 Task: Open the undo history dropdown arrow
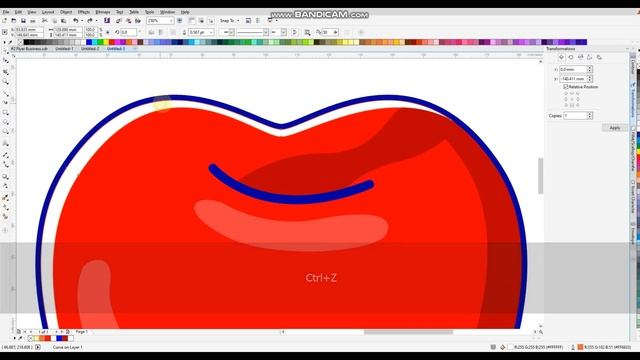[82, 20]
